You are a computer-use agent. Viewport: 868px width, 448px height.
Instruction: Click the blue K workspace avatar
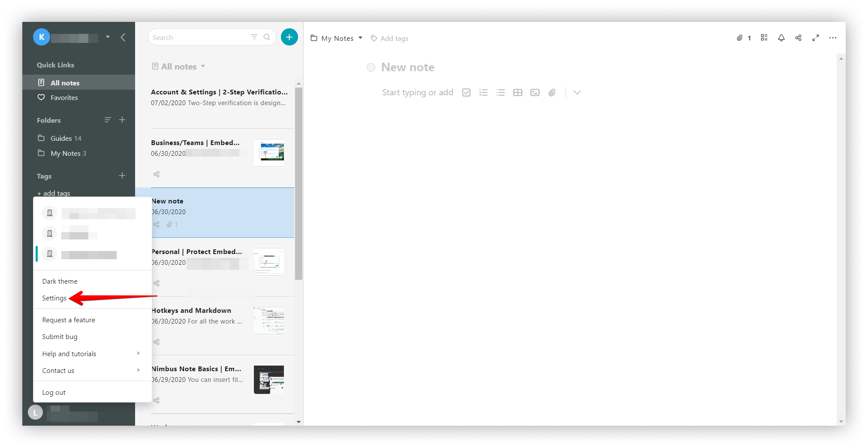tap(42, 37)
